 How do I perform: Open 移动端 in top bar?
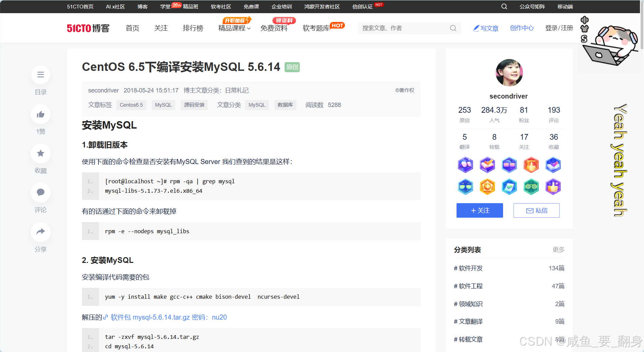[565, 6]
